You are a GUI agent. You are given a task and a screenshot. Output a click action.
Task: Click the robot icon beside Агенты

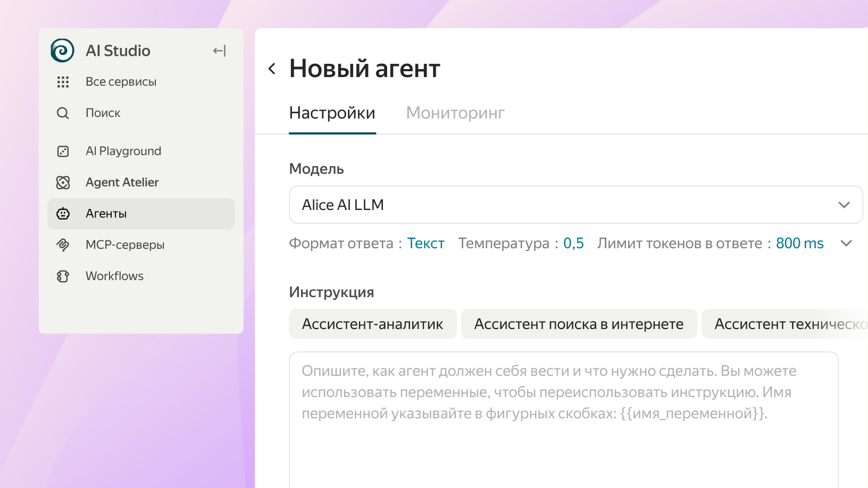click(63, 214)
